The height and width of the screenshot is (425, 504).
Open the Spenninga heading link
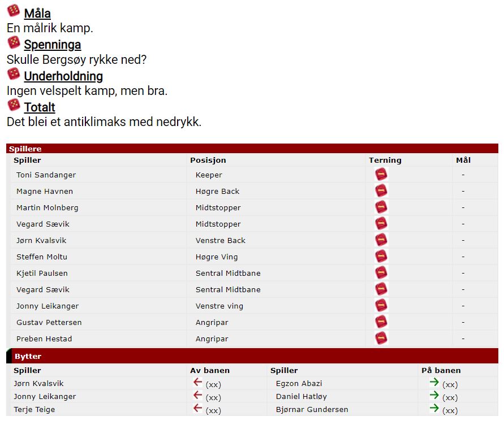pyautogui.click(x=52, y=45)
